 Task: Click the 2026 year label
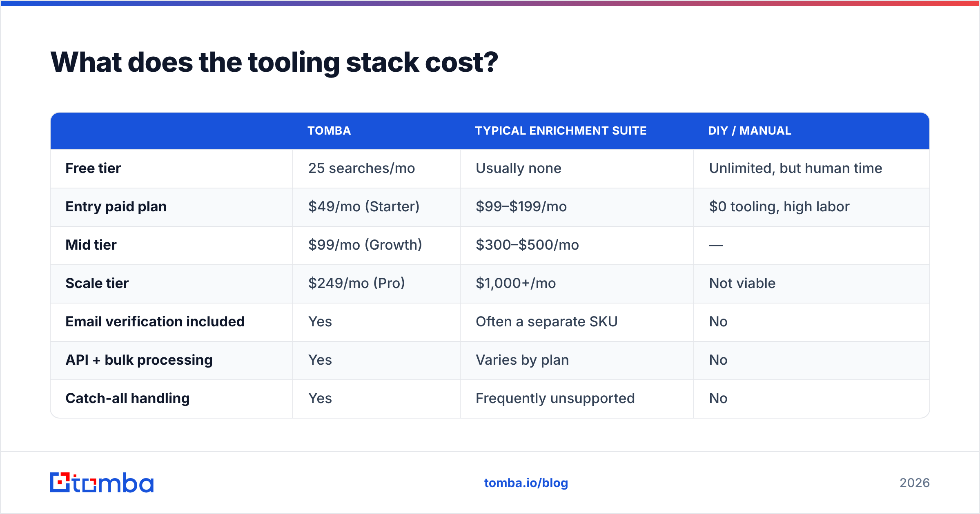[x=915, y=483]
